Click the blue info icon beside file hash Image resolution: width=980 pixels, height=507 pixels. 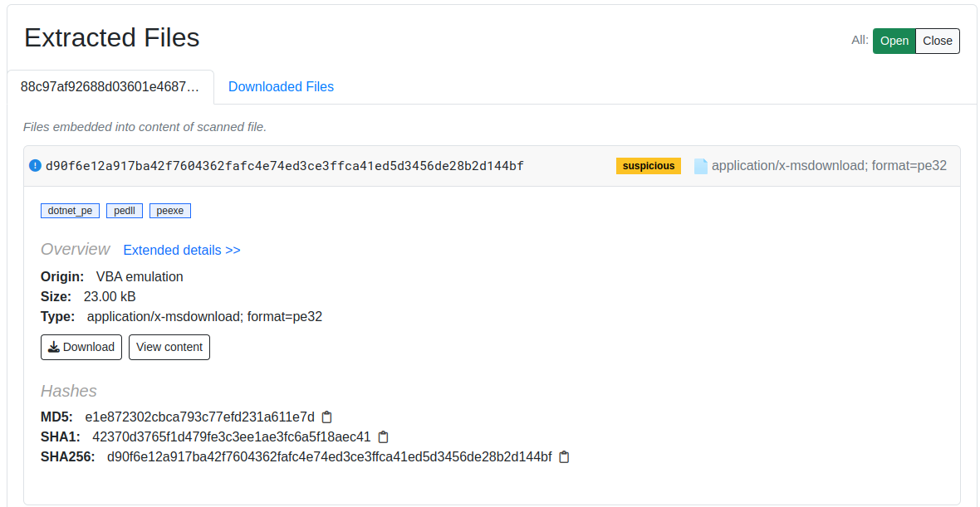click(x=35, y=165)
